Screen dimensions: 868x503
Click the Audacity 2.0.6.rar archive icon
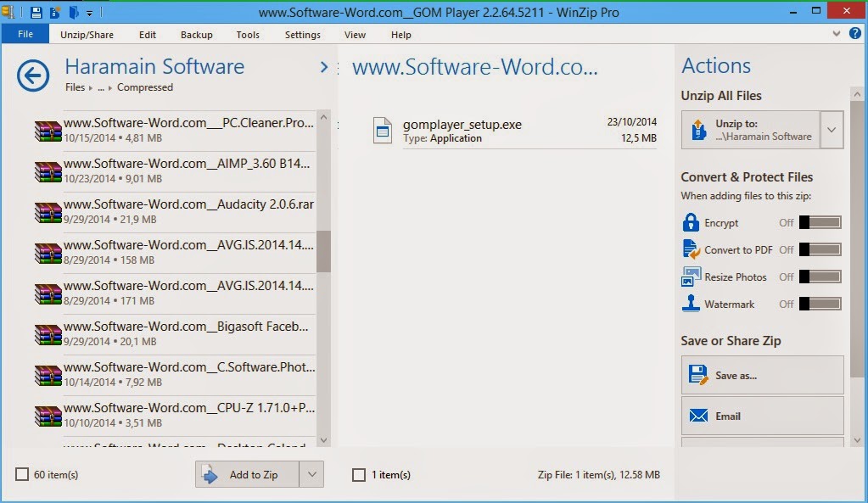(x=48, y=213)
